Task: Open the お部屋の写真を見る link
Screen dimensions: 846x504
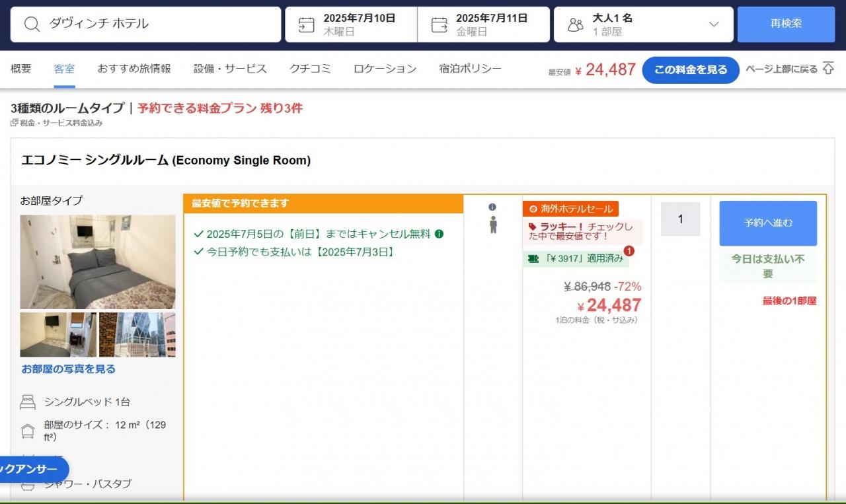Action: (68, 369)
